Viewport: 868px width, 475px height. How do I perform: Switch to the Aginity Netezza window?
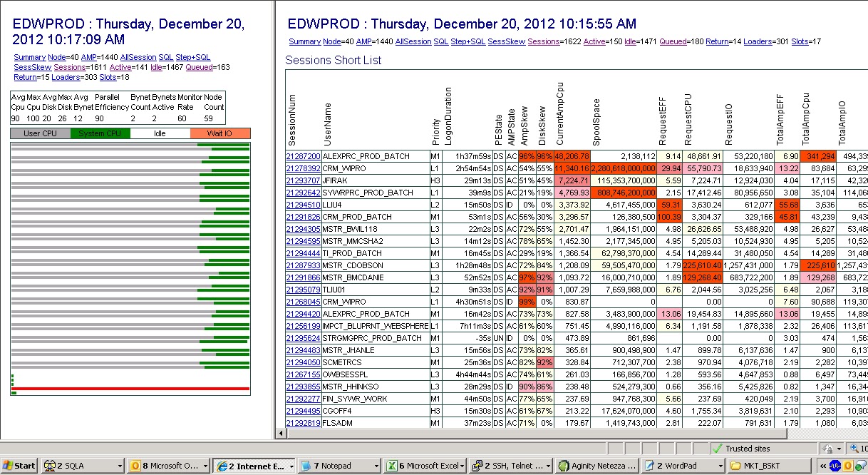tap(596, 466)
